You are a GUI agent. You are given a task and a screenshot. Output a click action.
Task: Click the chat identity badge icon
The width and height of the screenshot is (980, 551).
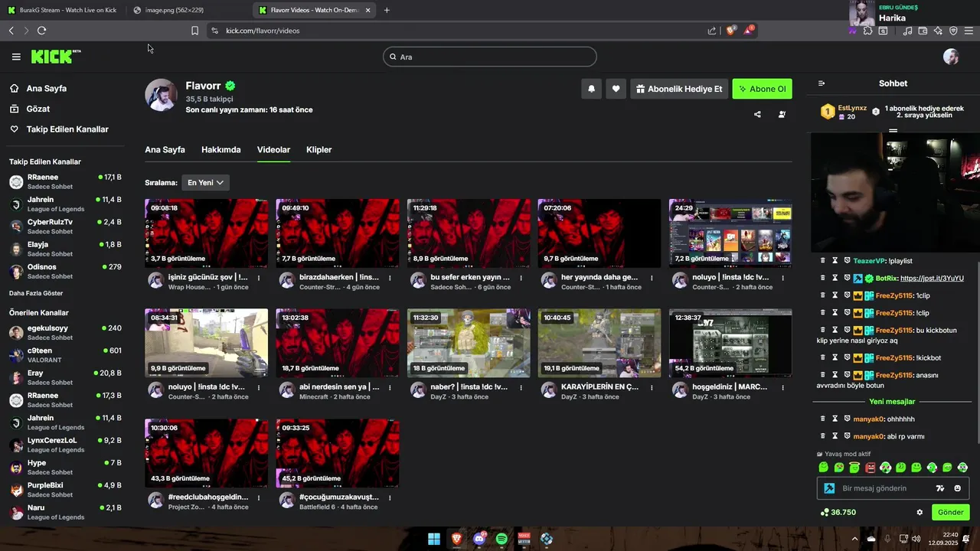(x=829, y=488)
